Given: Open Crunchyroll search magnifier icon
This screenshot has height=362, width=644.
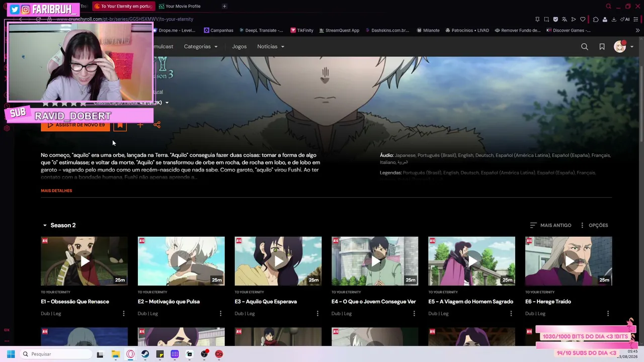Looking at the screenshot, I should tap(585, 47).
